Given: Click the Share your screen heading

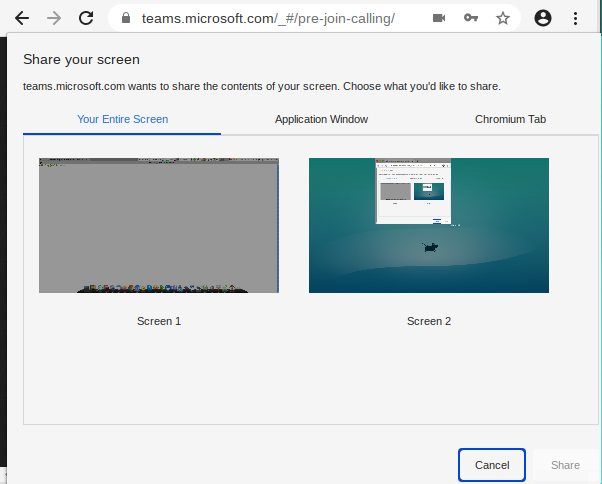Looking at the screenshot, I should click(81, 60).
